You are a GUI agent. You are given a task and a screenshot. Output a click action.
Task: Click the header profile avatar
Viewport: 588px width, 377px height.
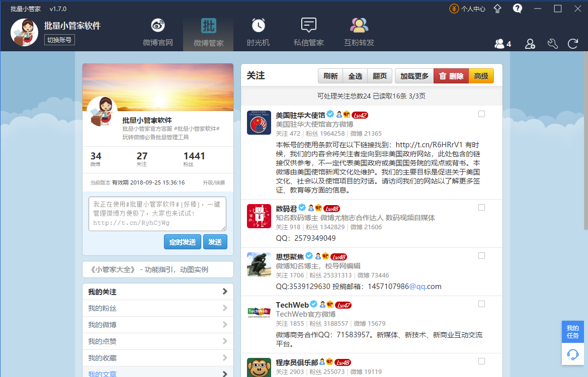(x=24, y=33)
